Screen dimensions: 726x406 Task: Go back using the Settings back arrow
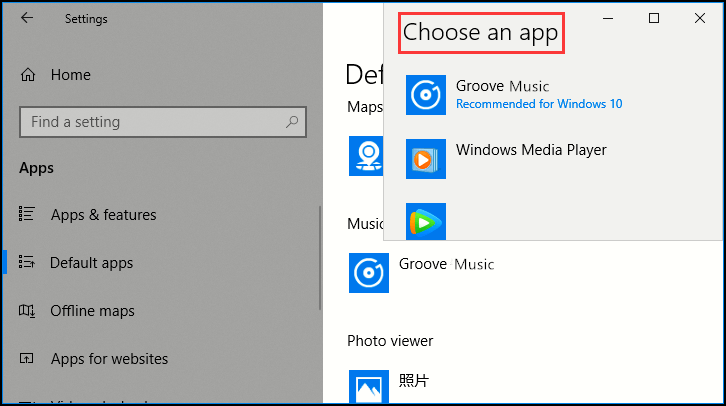coord(27,18)
